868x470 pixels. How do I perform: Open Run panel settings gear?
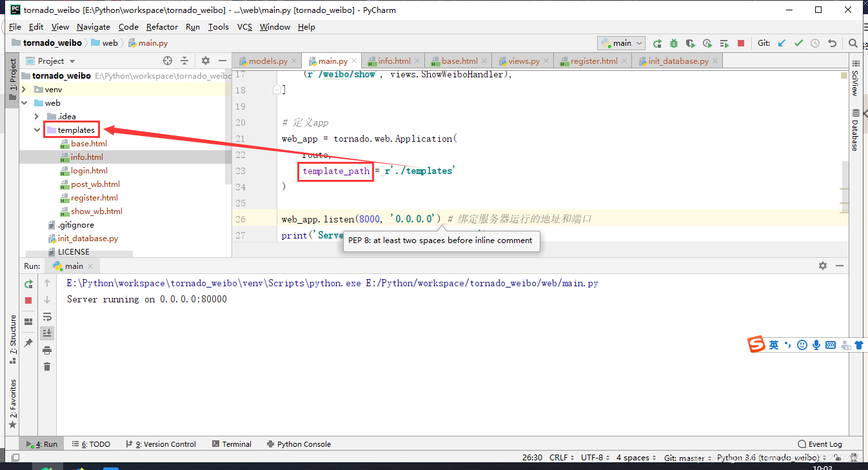click(823, 266)
